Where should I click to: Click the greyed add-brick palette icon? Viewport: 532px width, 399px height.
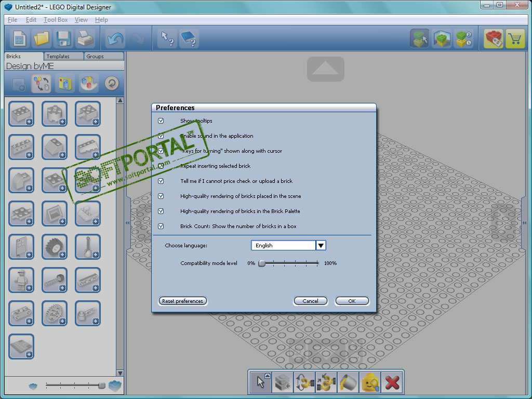pos(18,84)
